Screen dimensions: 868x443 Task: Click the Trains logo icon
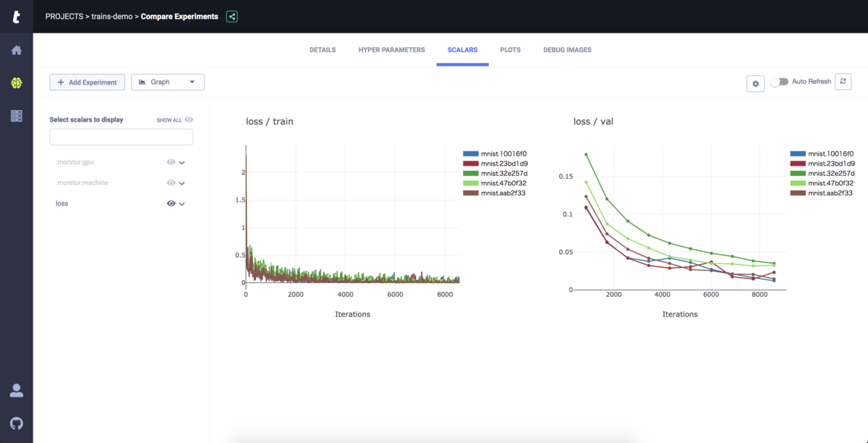[16, 17]
